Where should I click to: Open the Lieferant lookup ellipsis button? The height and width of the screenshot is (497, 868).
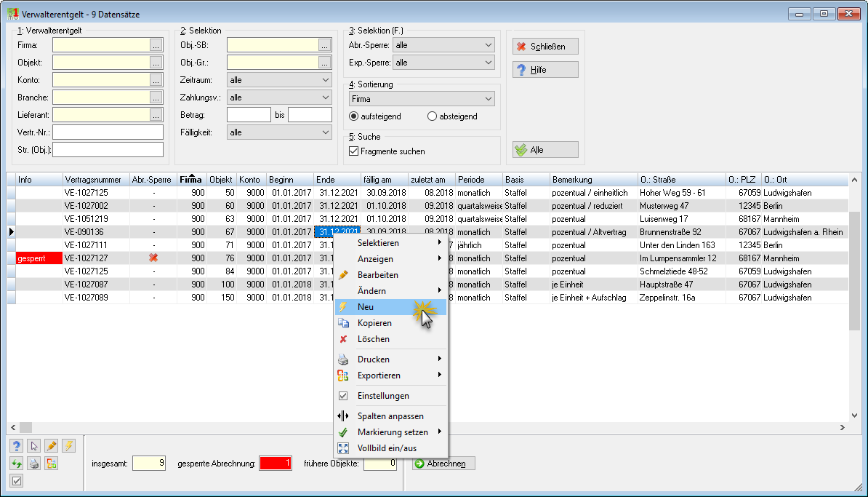coord(156,115)
